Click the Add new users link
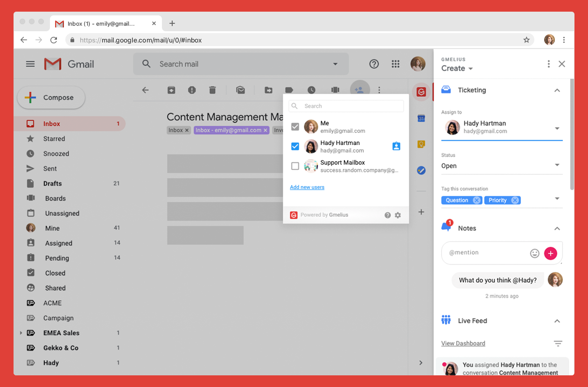The height and width of the screenshot is (387, 588). 307,187
